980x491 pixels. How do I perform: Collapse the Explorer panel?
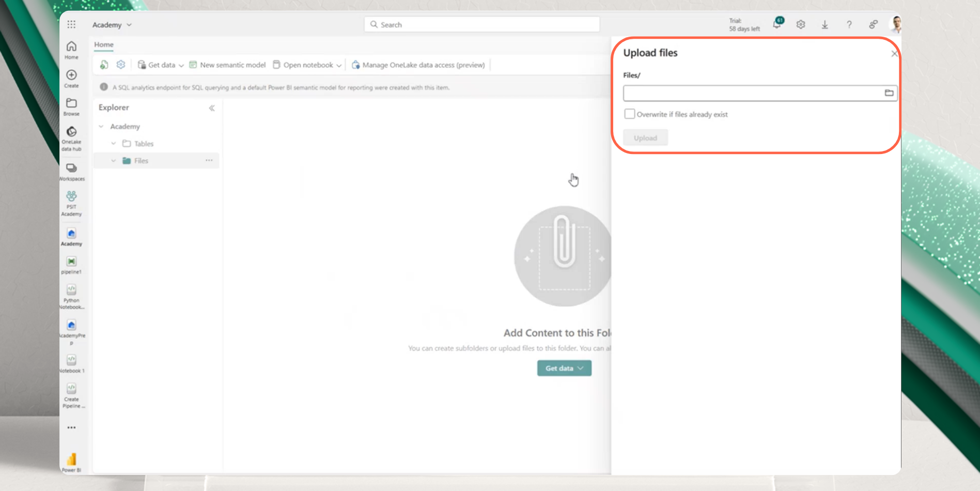pyautogui.click(x=212, y=108)
